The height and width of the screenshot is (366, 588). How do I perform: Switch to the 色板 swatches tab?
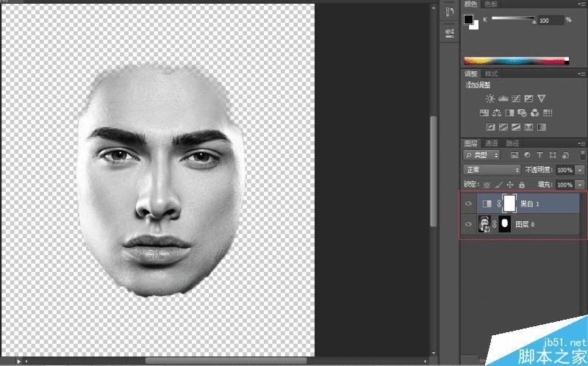pos(490,4)
